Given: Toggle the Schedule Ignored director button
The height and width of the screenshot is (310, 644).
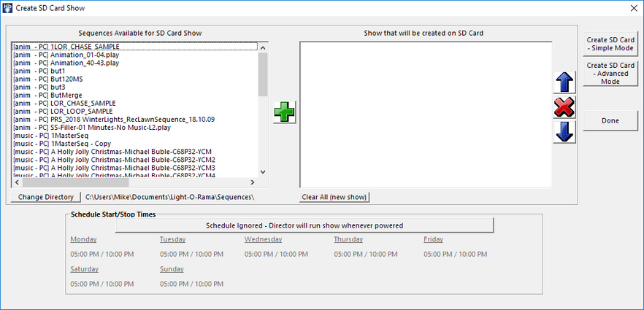Looking at the screenshot, I should tap(304, 225).
